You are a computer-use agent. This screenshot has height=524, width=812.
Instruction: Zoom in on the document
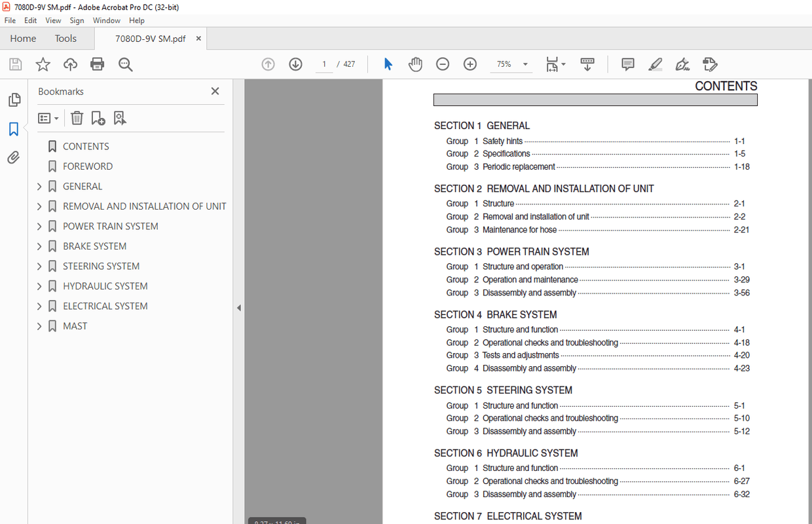[x=470, y=64]
